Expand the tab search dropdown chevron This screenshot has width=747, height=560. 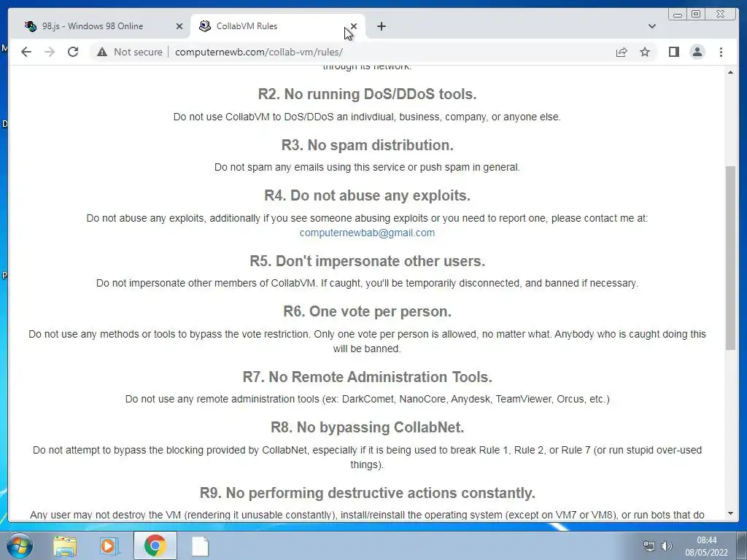tap(651, 26)
